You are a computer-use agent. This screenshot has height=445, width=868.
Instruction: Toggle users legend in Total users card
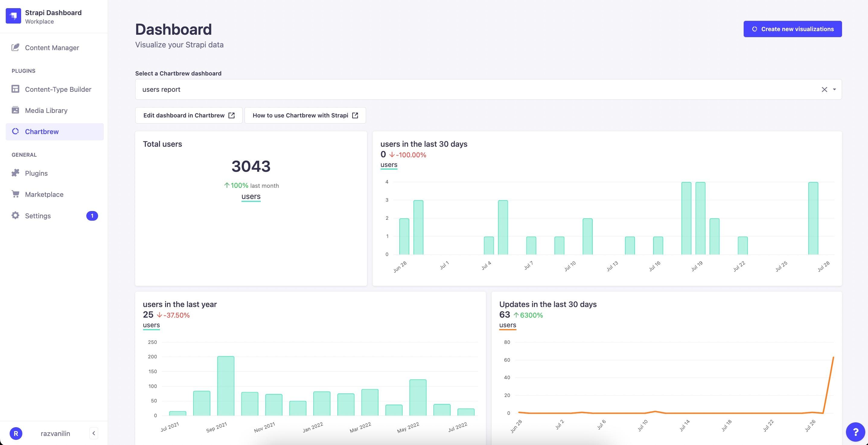coord(251,197)
